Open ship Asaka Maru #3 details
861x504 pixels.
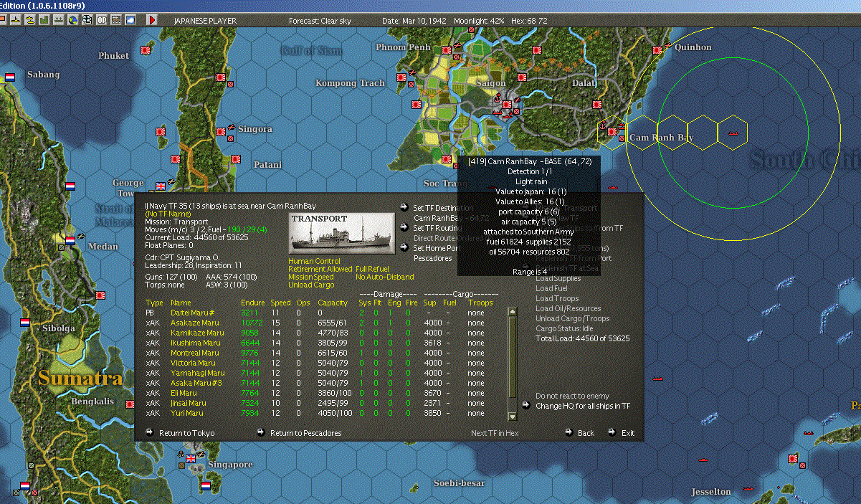(196, 383)
